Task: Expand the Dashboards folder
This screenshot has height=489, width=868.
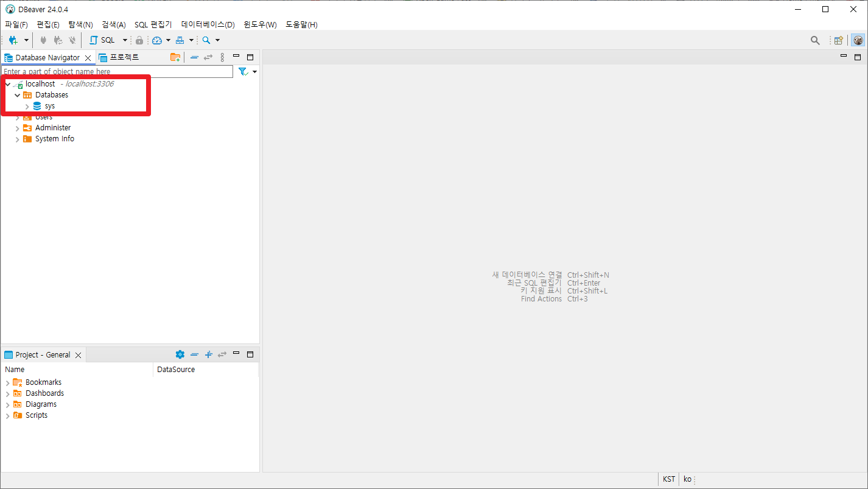Action: tap(8, 393)
